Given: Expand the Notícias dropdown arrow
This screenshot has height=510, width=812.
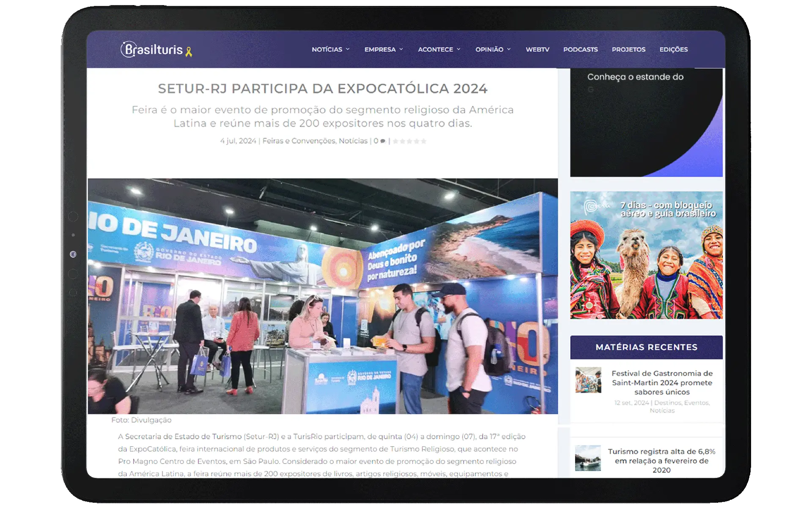Looking at the screenshot, I should (x=348, y=49).
